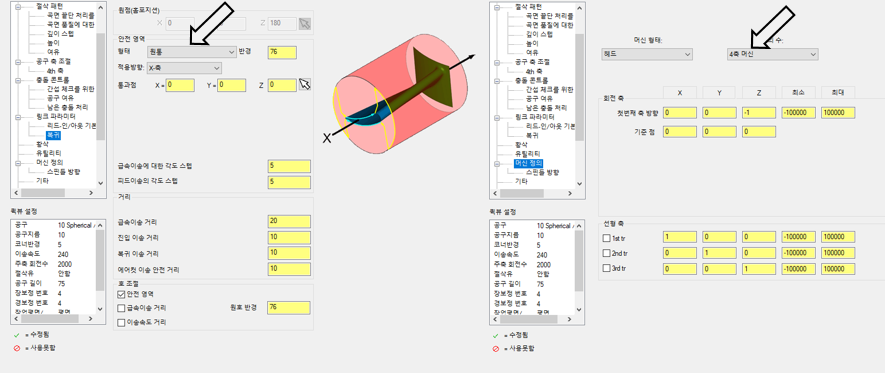Click the 최대 column header
The height and width of the screenshot is (373, 885).
[838, 93]
